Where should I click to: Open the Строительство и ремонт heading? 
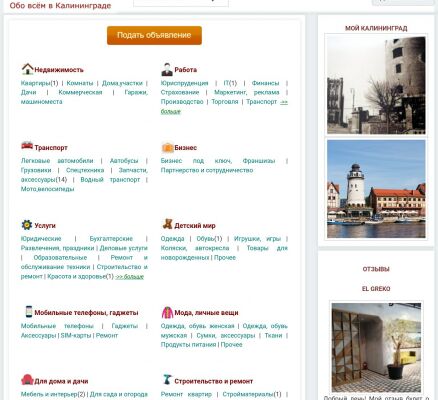[x=213, y=381]
